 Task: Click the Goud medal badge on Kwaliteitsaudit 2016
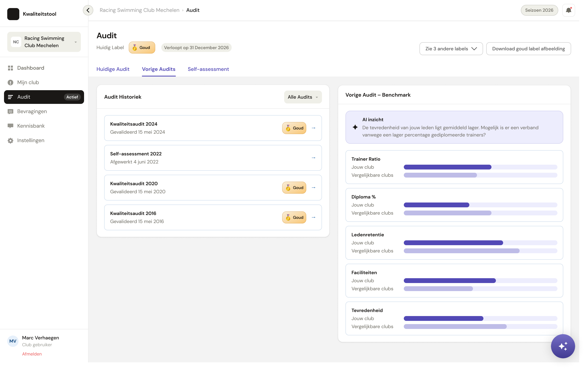click(x=294, y=217)
